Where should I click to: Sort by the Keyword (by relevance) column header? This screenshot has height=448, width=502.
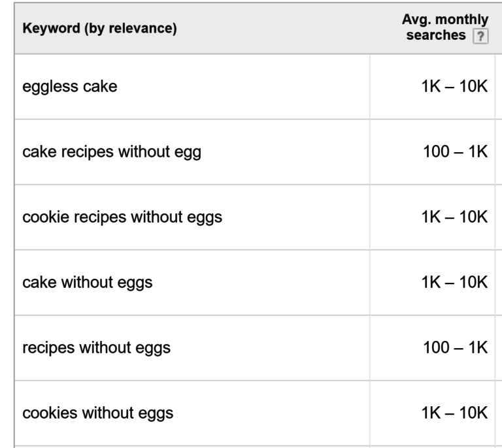pos(99,28)
